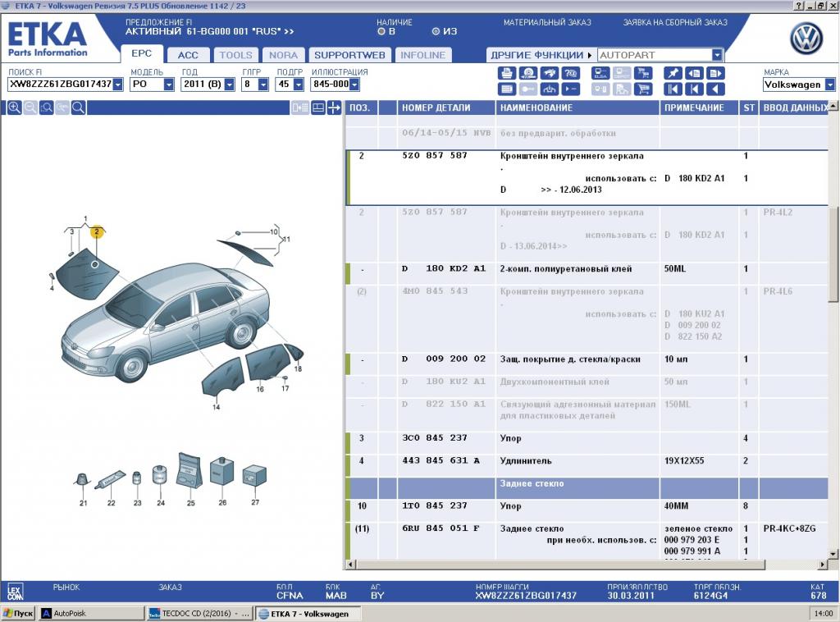Select part number 443 845 631 A
The height and width of the screenshot is (622, 840).
441,460
